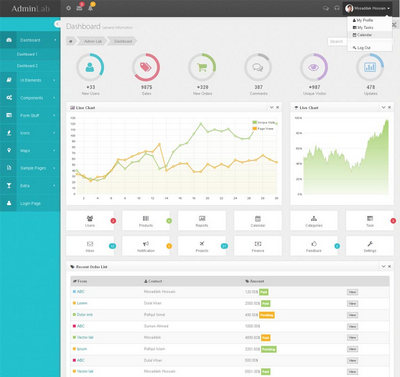Collapse the right Line Chart panel chevron
Screen dimensions: 400x377
(x=383, y=107)
